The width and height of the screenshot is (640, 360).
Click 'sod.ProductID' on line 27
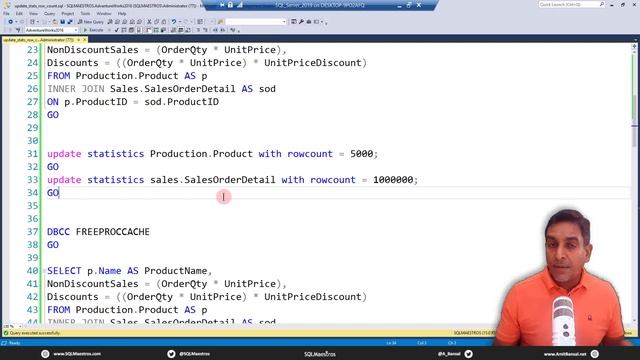point(182,102)
